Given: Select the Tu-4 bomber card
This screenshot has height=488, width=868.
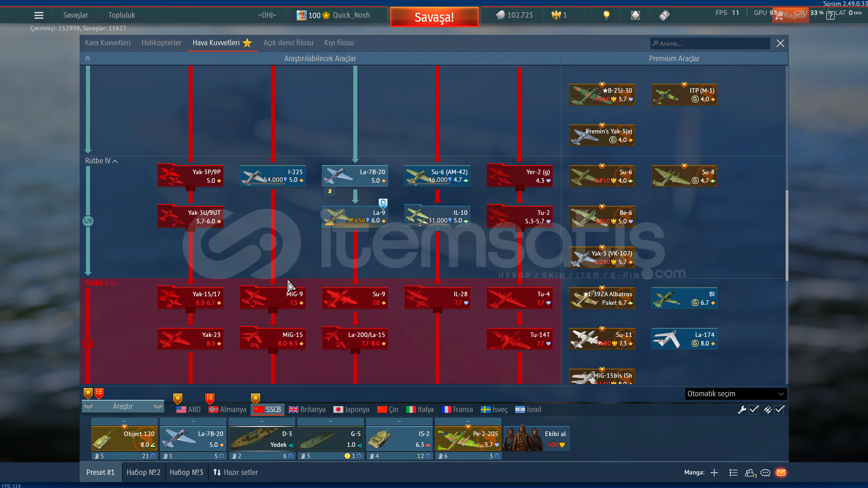Looking at the screenshot, I should pyautogui.click(x=520, y=298).
